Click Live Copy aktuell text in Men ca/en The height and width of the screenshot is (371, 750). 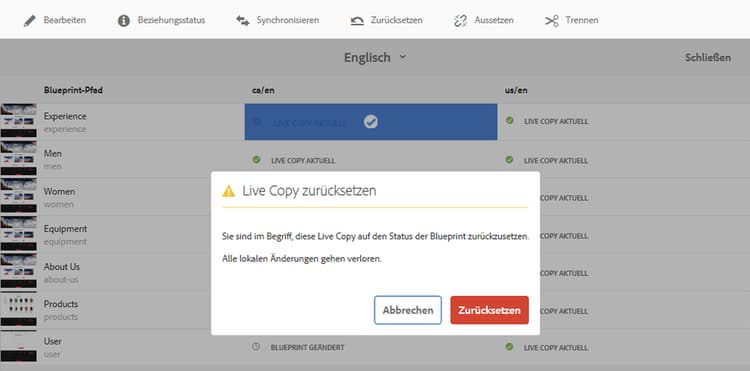pyautogui.click(x=303, y=161)
